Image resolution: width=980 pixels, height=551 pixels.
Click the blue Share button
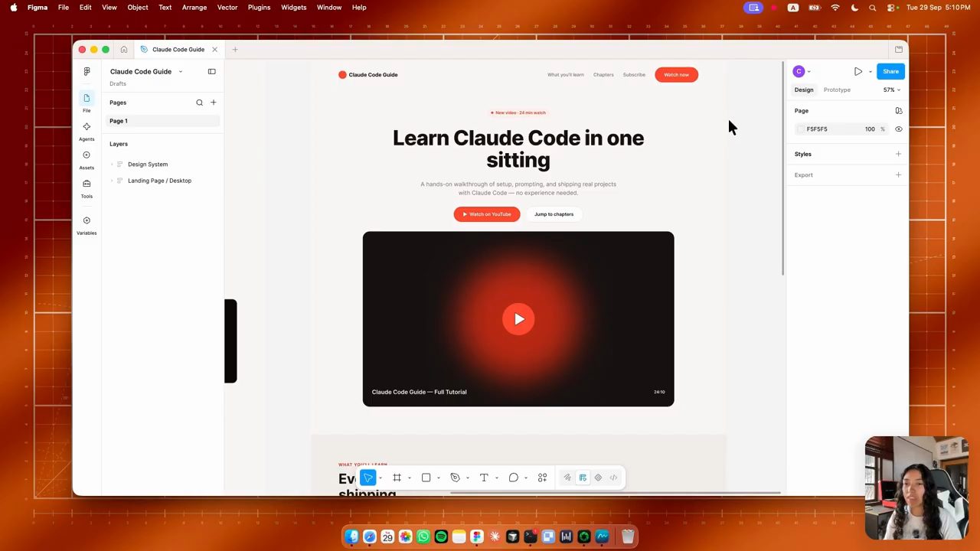[x=890, y=71]
